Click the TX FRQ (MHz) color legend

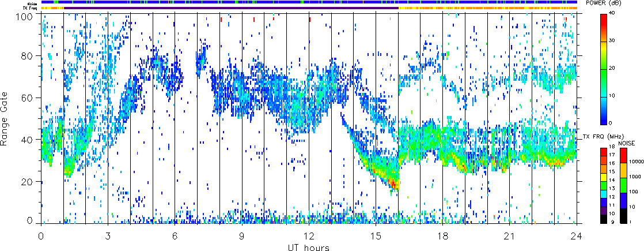pos(603,185)
